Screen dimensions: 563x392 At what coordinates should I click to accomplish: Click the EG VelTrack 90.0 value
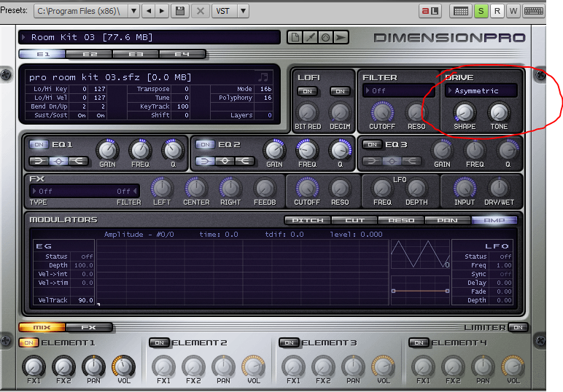(x=83, y=300)
